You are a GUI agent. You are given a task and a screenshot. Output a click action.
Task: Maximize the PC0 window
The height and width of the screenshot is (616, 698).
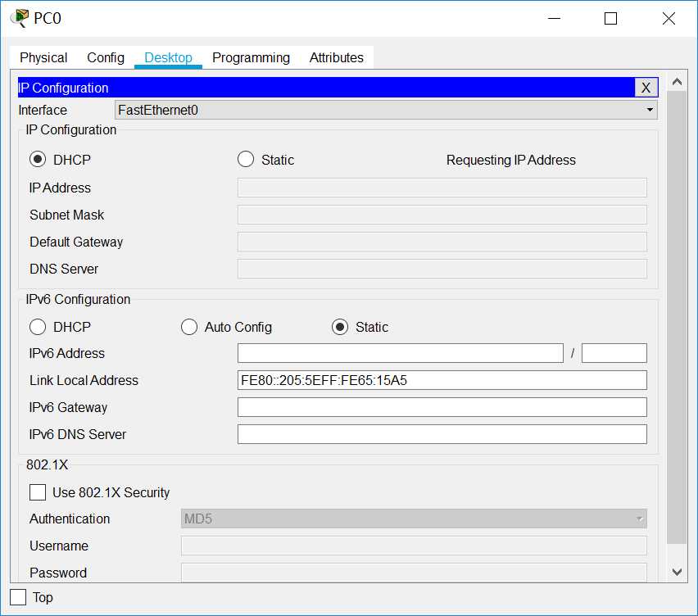(x=610, y=18)
